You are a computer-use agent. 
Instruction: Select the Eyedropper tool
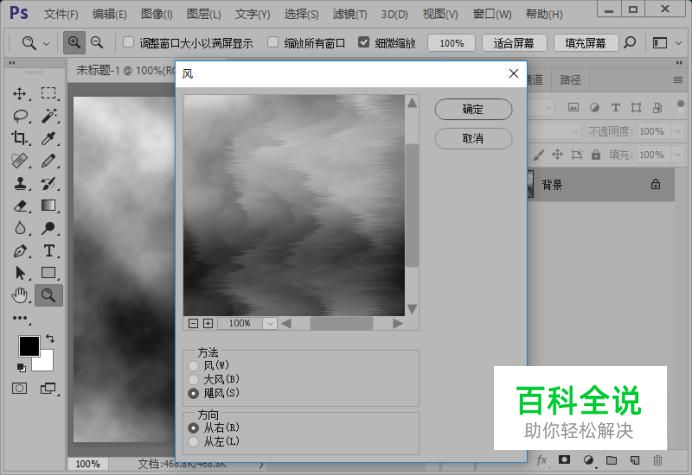pyautogui.click(x=49, y=138)
